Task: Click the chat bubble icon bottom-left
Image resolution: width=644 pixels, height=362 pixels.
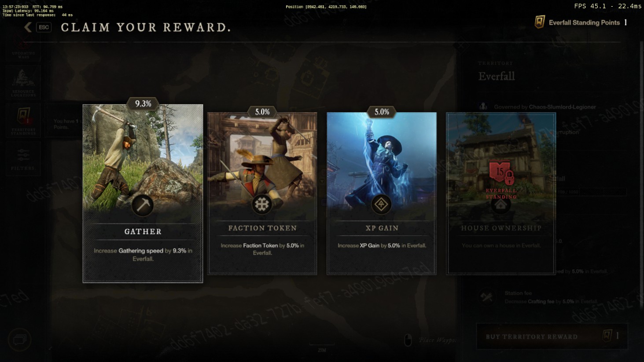Action: (x=19, y=340)
